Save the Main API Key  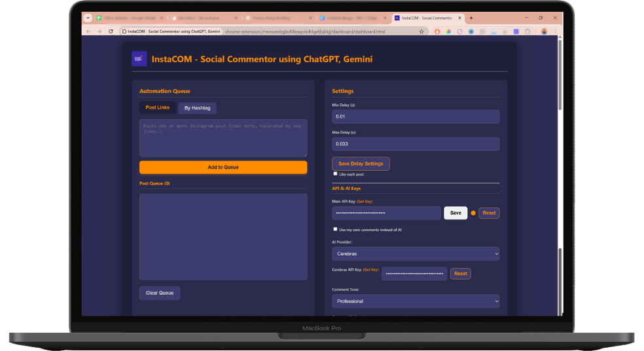[x=456, y=213]
